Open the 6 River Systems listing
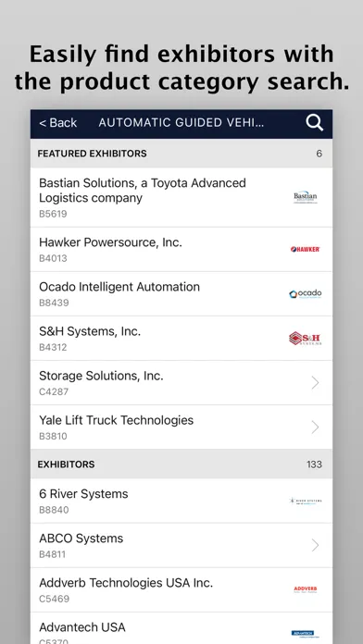Image resolution: width=363 pixels, height=644 pixels. pos(181,501)
